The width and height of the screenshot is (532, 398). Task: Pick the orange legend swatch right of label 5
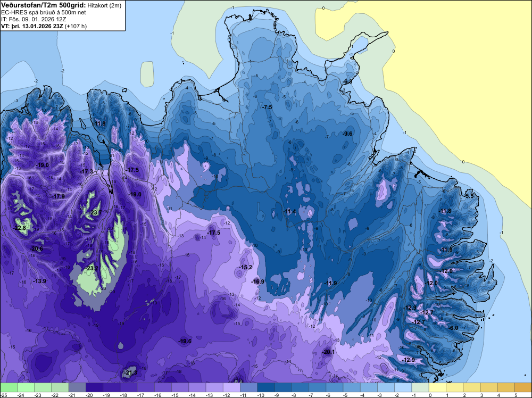pos(523,387)
